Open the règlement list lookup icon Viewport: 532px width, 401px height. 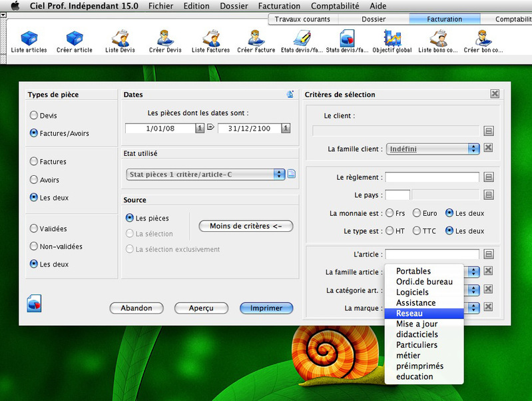point(489,177)
